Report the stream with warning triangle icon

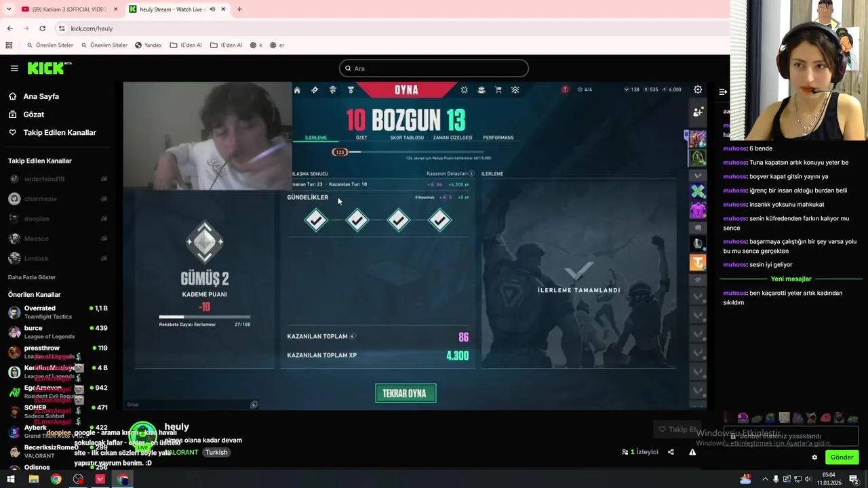pyautogui.click(x=692, y=452)
